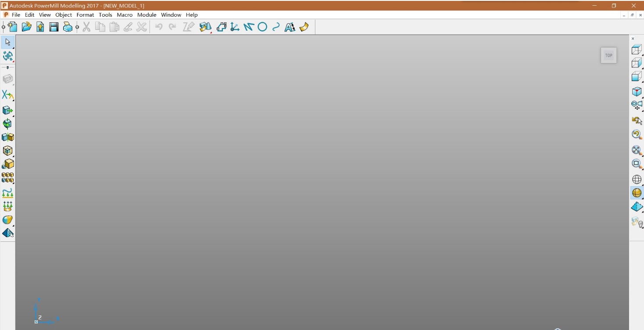Image resolution: width=644 pixels, height=330 pixels.
Task: Click the TOP view cube label
Action: (608, 55)
